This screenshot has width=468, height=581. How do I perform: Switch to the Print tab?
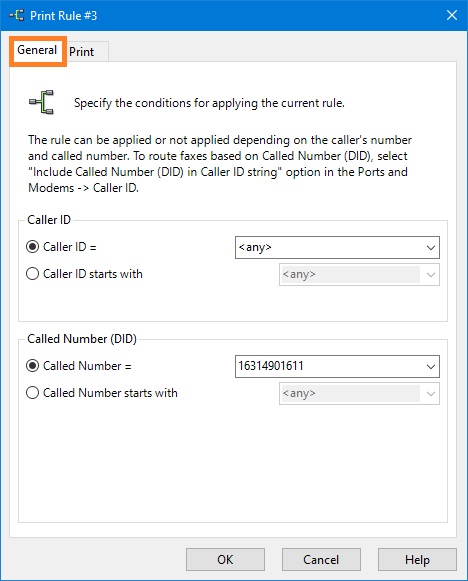[x=82, y=52]
